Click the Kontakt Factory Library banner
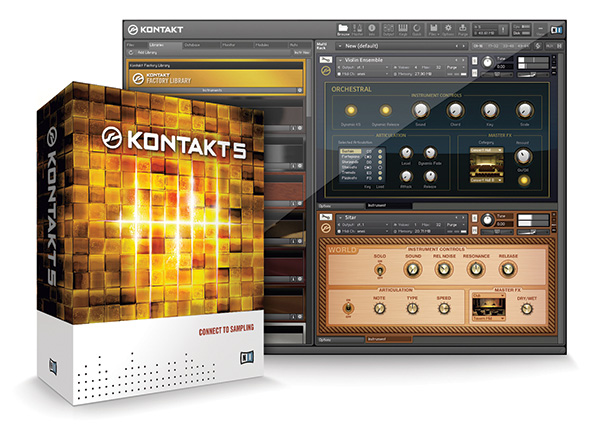 (216, 79)
